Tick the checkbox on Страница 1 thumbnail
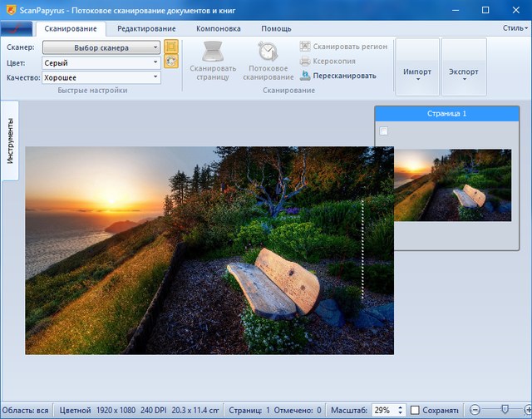532x419 pixels. pyautogui.click(x=383, y=131)
